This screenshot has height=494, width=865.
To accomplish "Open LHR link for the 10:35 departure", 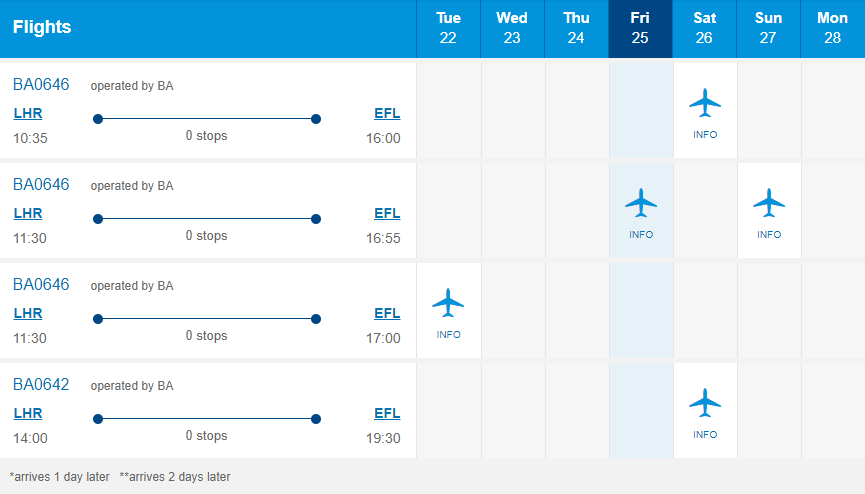I will click(x=28, y=113).
